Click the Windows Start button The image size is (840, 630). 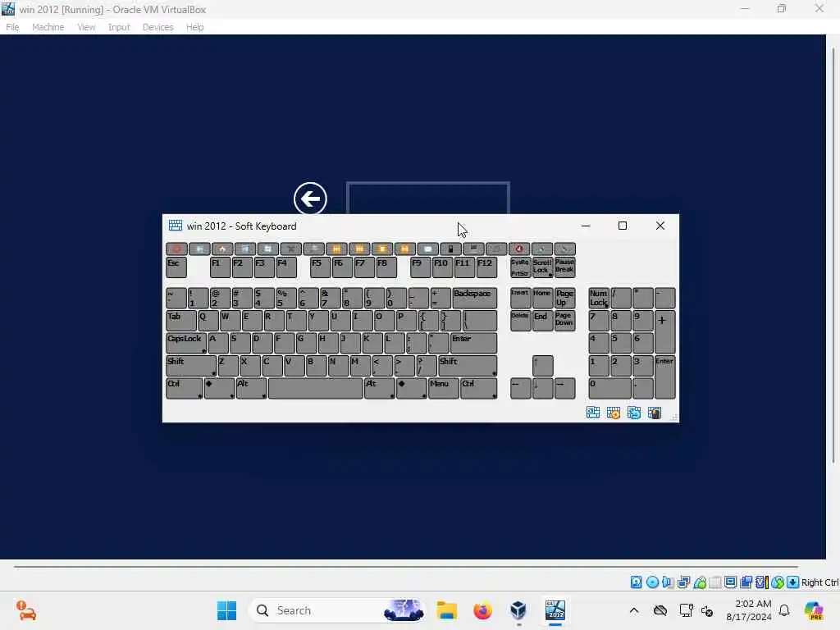coord(226,610)
